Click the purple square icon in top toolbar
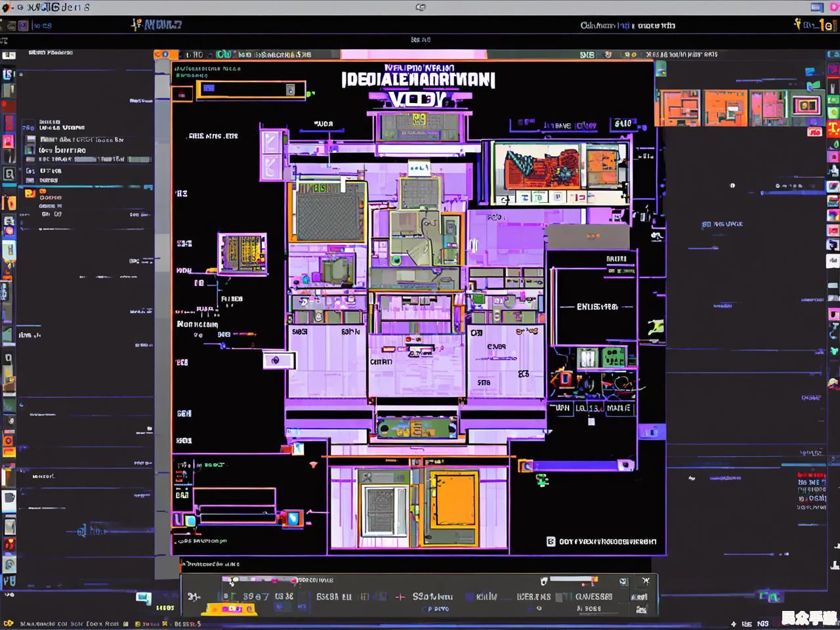The width and height of the screenshot is (840, 630). pyautogui.click(x=23, y=26)
